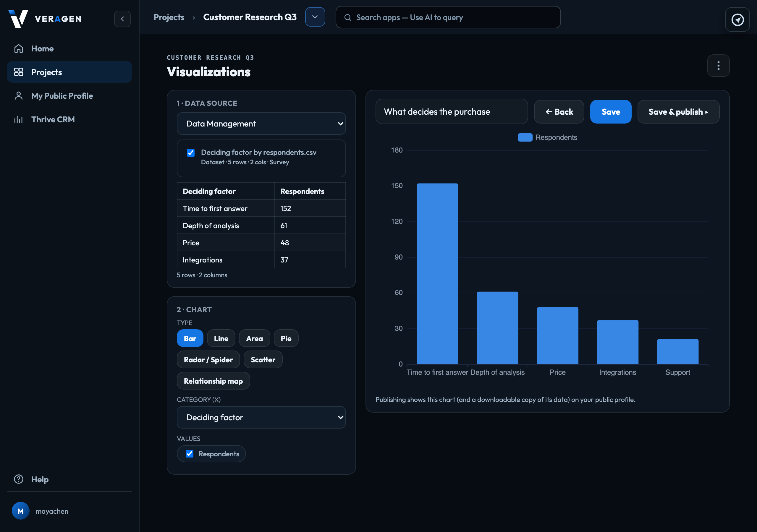Screen dimensions: 757x532
Task: Toggle Deciding factor by respondents.csv checkbox
Action: pos(190,153)
